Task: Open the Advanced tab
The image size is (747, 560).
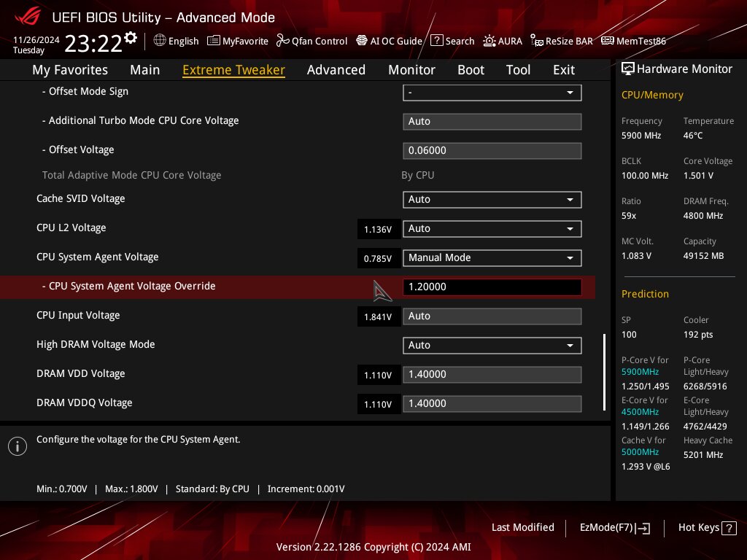Action: [336, 70]
